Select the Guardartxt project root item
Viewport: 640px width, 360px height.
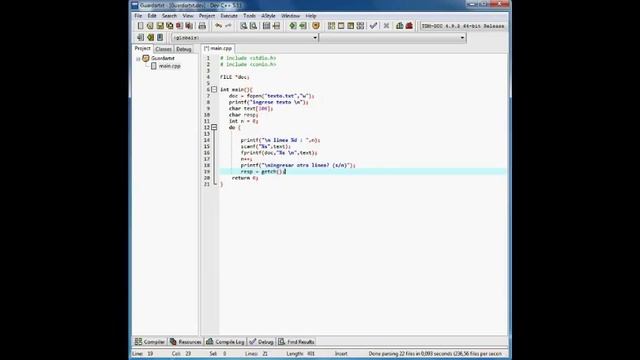pyautogui.click(x=162, y=58)
